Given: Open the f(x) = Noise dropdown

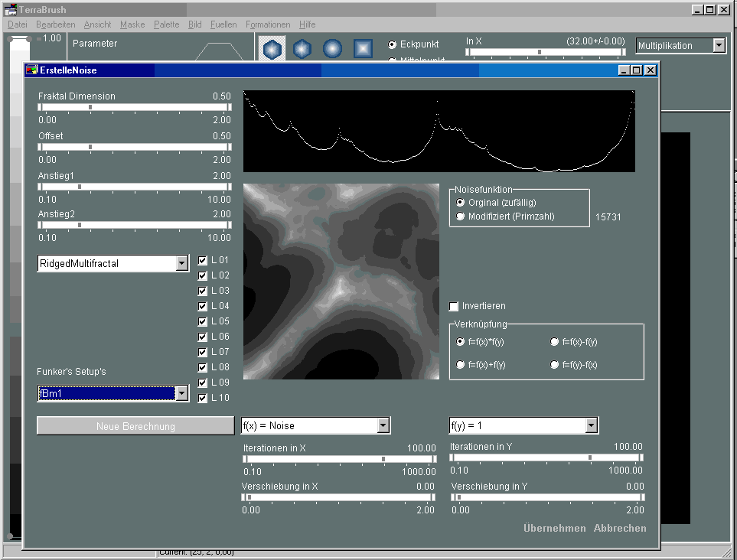Looking at the screenshot, I should [383, 426].
